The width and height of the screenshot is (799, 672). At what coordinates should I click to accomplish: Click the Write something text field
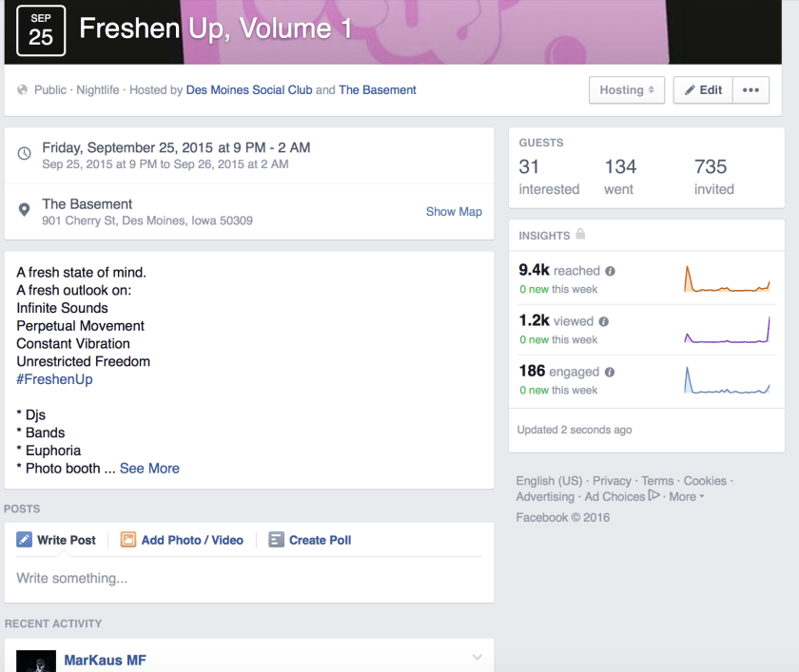pyautogui.click(x=247, y=578)
